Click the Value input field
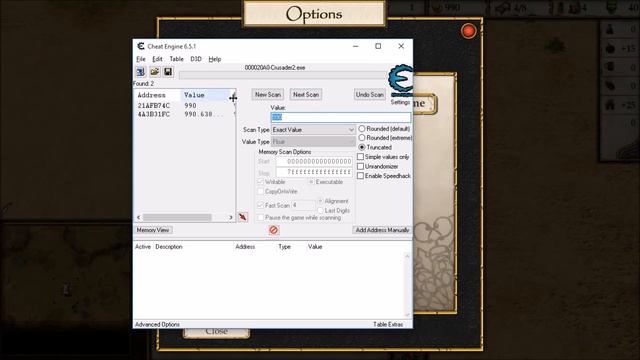Image resolution: width=640 pixels, height=360 pixels. pos(340,117)
